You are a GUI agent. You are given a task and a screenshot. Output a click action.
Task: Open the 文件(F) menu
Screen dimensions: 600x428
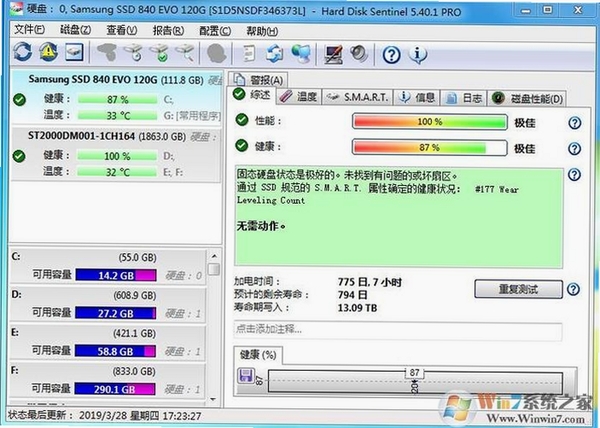pyautogui.click(x=29, y=29)
